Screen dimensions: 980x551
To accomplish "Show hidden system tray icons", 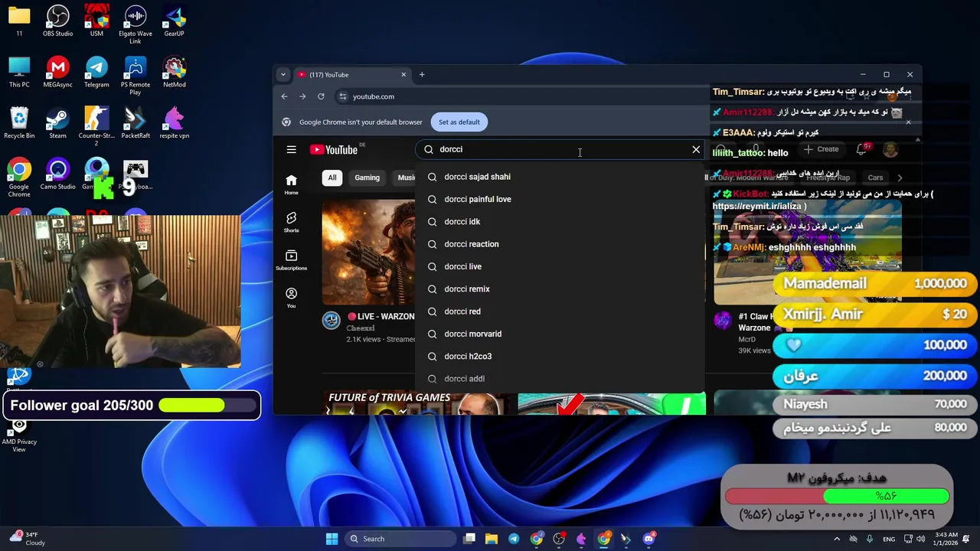I will click(838, 539).
